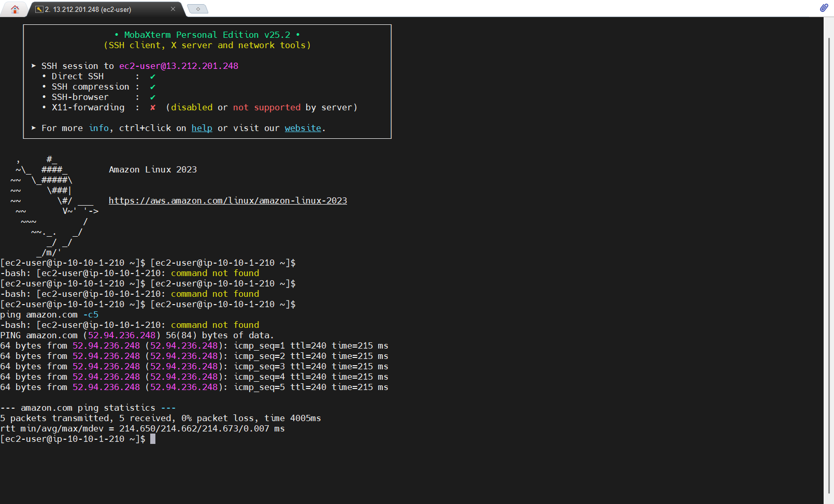
Task: Click the terminal cursor at the prompt
Action: coord(153,439)
